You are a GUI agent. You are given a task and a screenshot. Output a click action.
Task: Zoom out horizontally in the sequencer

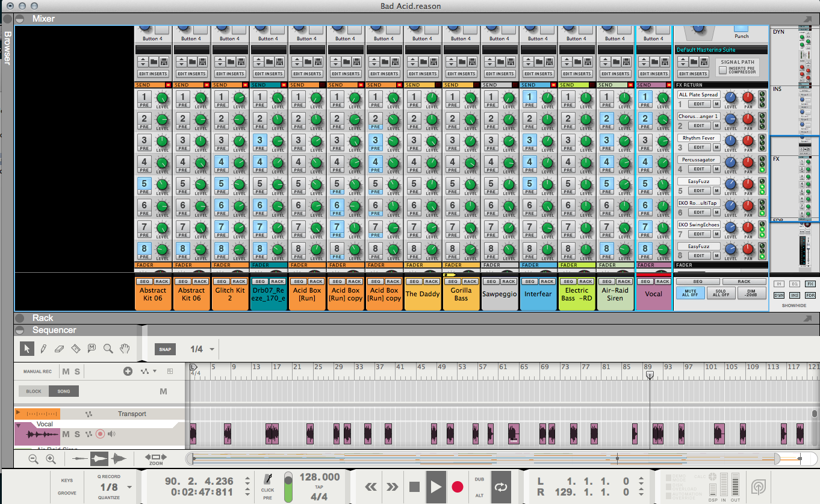33,459
